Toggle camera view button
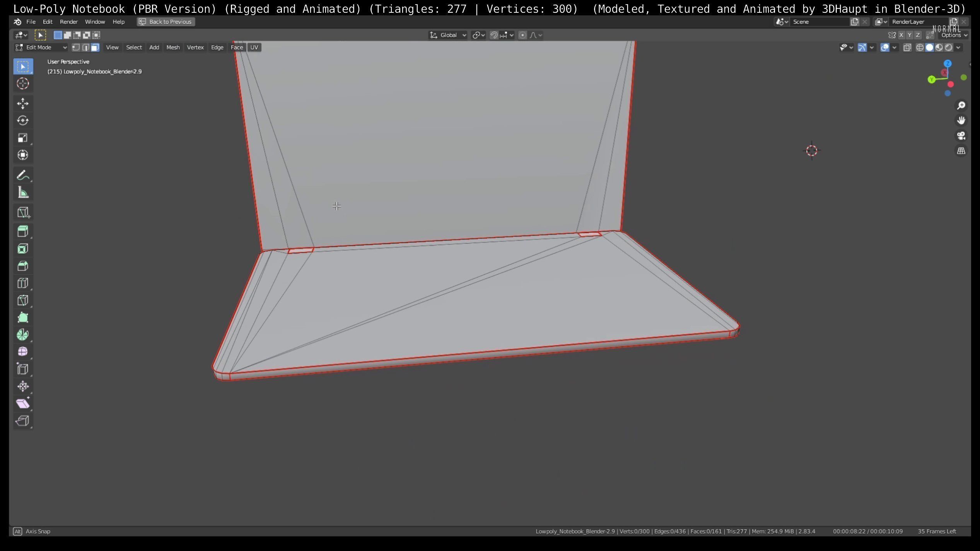The image size is (980, 551). click(961, 136)
